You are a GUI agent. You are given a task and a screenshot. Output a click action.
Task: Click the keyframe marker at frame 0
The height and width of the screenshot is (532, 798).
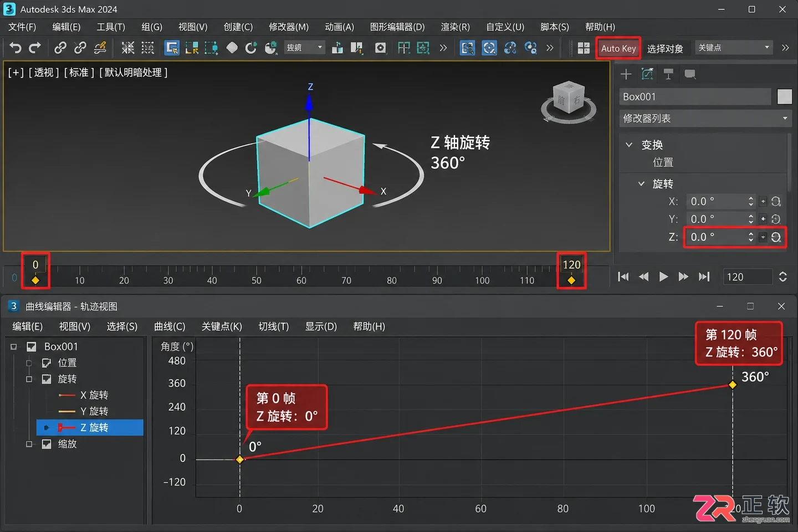point(35,280)
